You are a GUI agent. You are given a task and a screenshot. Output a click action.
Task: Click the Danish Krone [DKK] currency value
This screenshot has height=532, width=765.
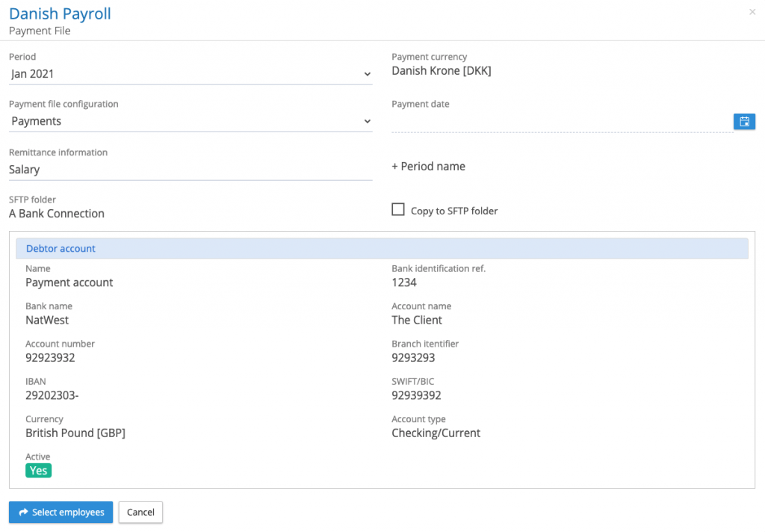pyautogui.click(x=441, y=71)
